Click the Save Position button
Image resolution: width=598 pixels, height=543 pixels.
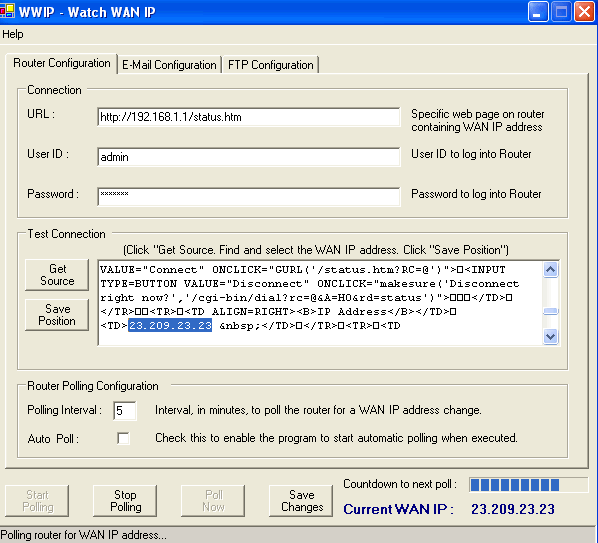point(57,315)
